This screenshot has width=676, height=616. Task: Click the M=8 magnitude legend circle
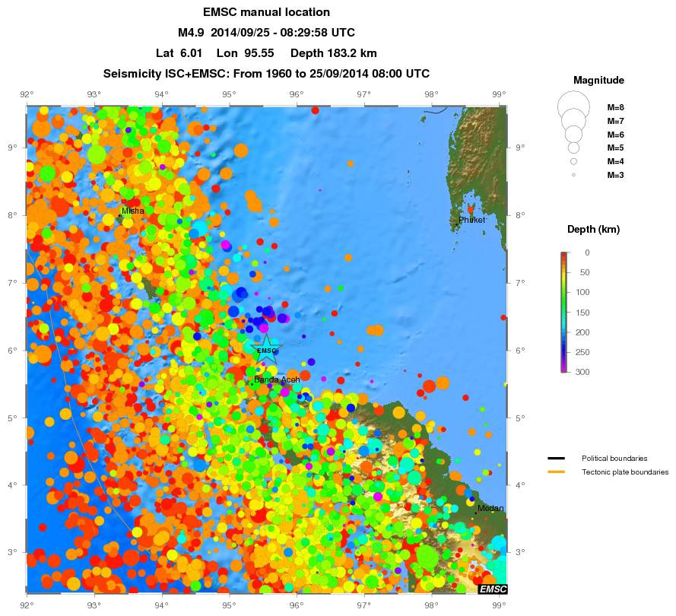pos(573,107)
